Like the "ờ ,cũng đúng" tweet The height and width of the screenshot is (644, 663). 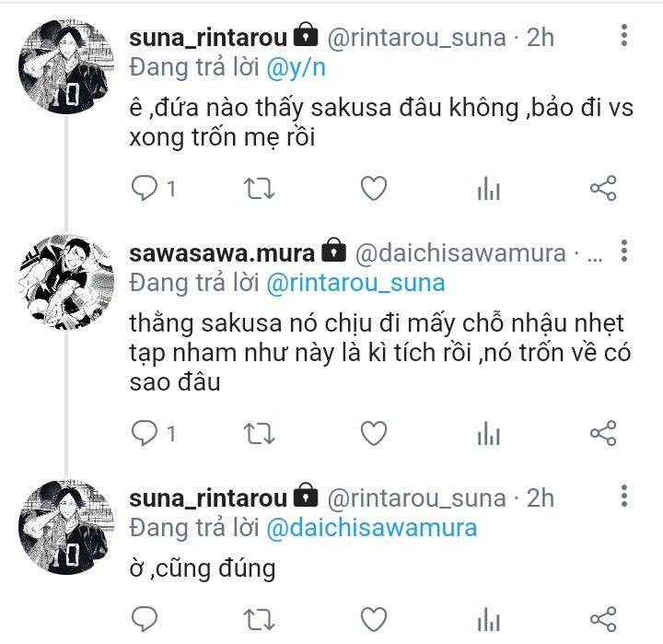click(x=373, y=617)
